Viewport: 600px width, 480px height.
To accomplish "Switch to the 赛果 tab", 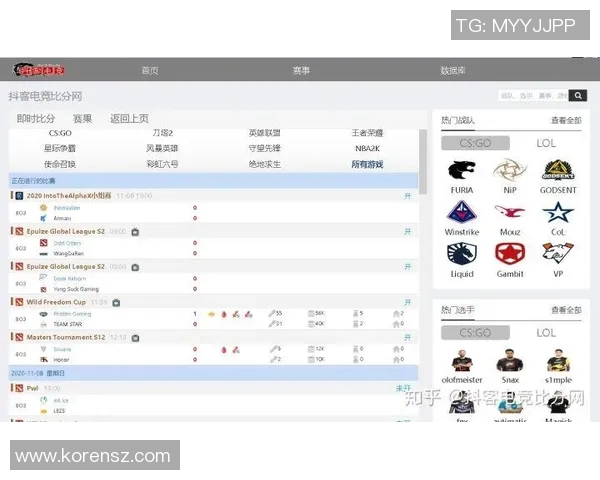I will pyautogui.click(x=82, y=118).
